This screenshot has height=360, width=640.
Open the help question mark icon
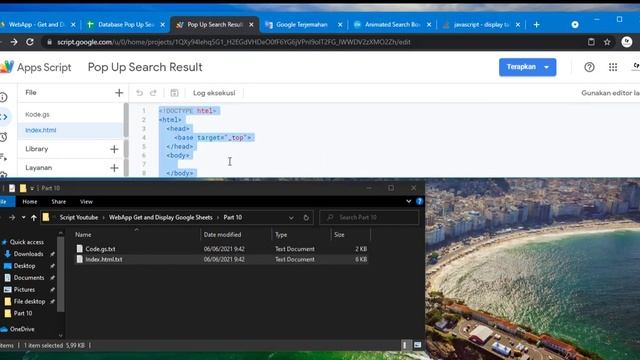(x=589, y=67)
